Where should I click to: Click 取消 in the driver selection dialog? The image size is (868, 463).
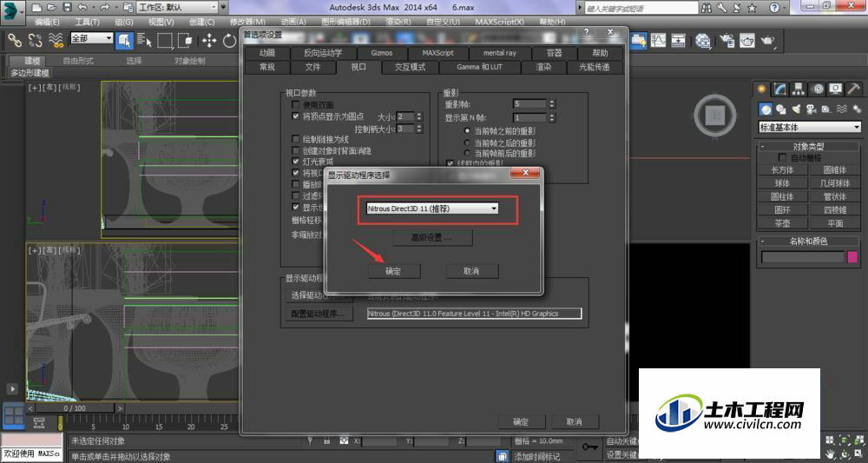tap(471, 271)
